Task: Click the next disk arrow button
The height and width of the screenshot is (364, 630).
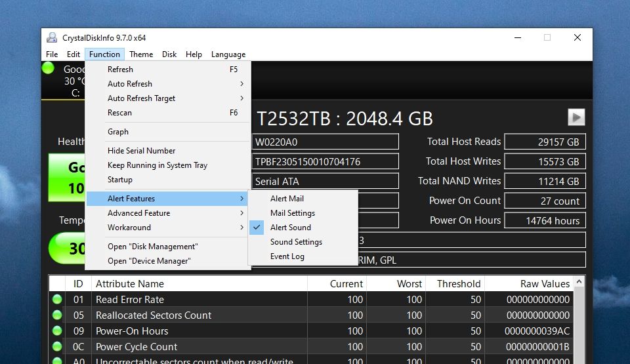Action: (x=576, y=117)
